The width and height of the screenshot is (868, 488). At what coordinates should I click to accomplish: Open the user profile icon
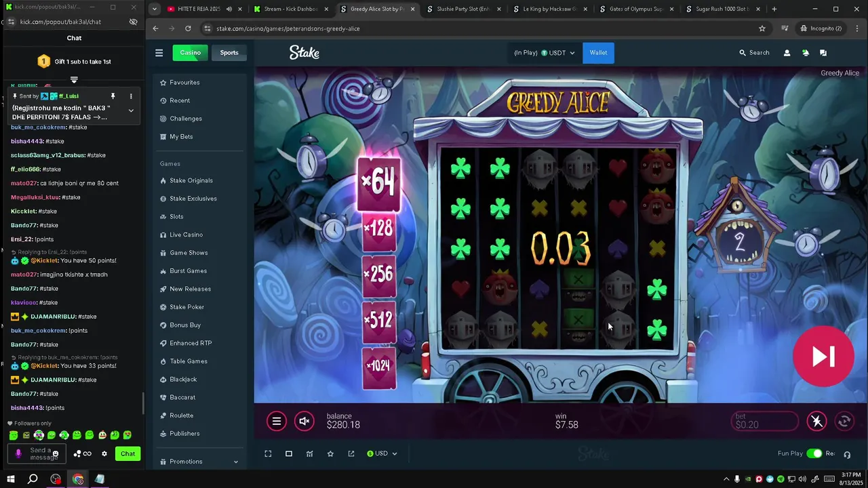pyautogui.click(x=787, y=53)
